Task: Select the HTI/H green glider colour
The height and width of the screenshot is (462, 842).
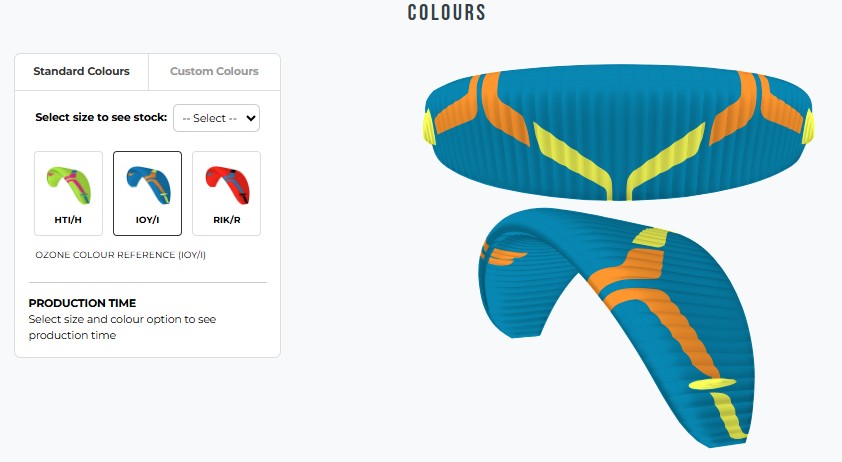Action: [68, 193]
